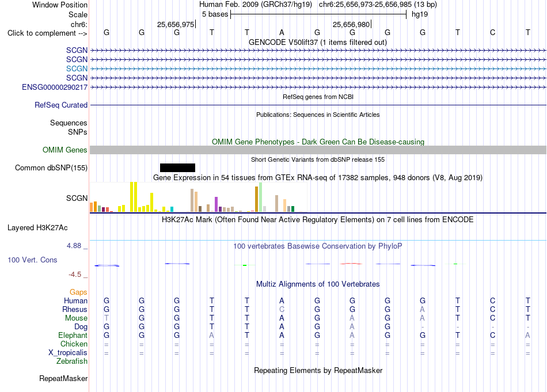Click 'Short Genetic Variants from dbSNP release 155' title

click(318, 159)
